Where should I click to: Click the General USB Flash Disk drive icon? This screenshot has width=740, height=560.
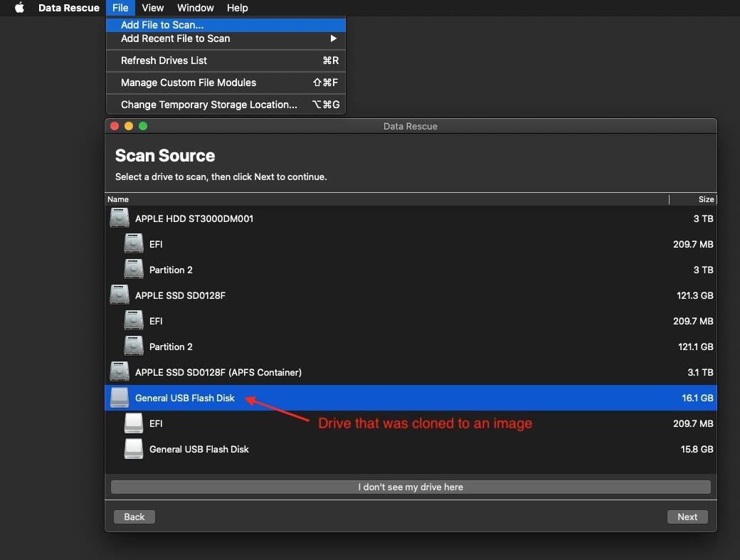(119, 397)
